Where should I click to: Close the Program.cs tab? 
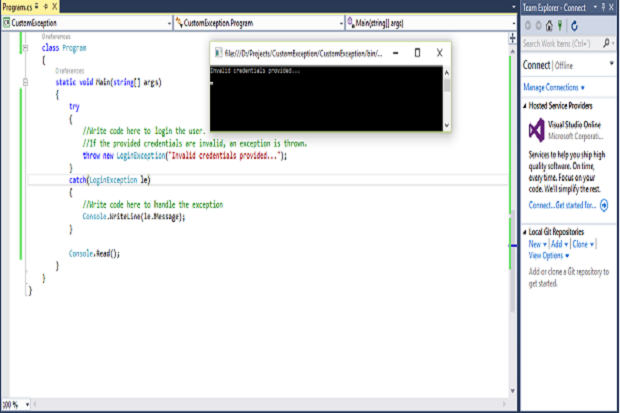55,7
